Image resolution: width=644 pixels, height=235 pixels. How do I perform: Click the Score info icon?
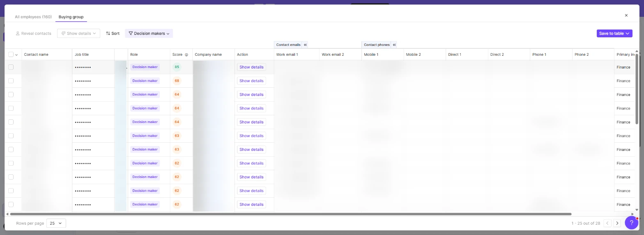(x=186, y=55)
